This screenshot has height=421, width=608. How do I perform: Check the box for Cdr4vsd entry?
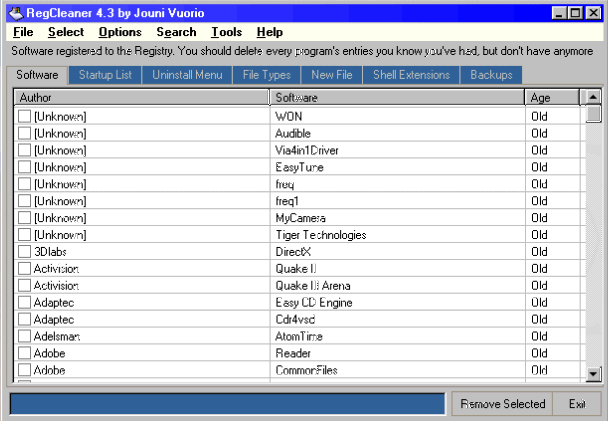point(24,319)
